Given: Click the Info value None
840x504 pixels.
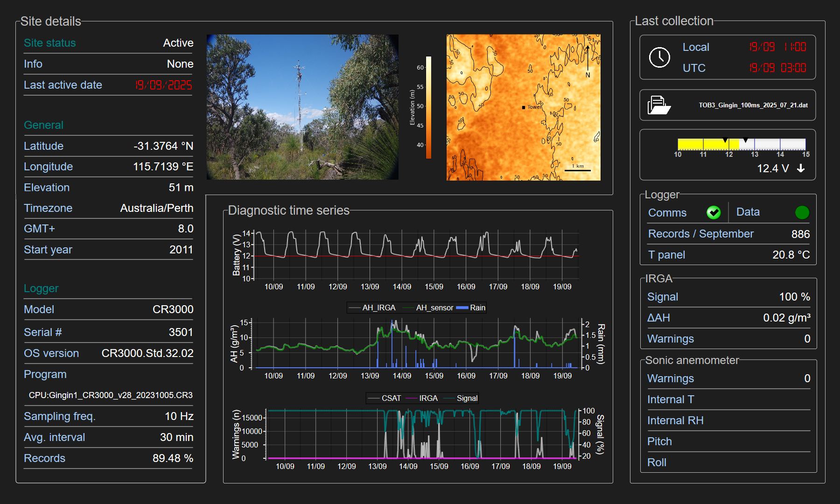Looking at the screenshot, I should click(x=180, y=64).
